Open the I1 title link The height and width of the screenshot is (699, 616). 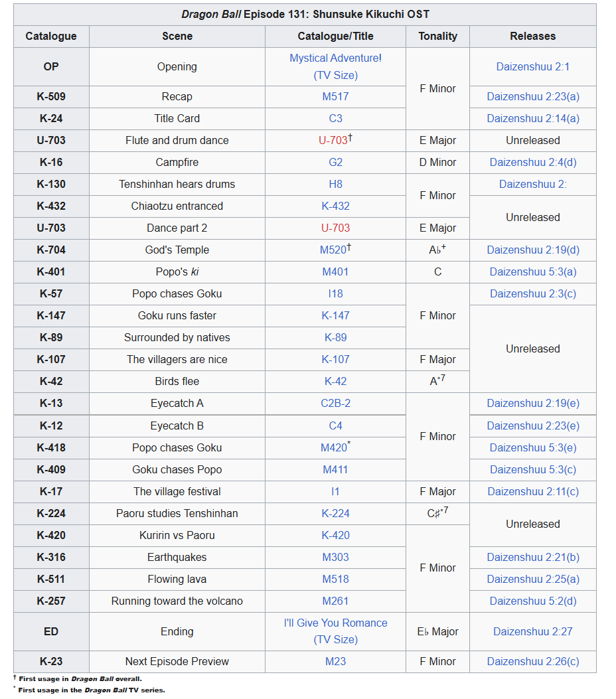coord(335,491)
